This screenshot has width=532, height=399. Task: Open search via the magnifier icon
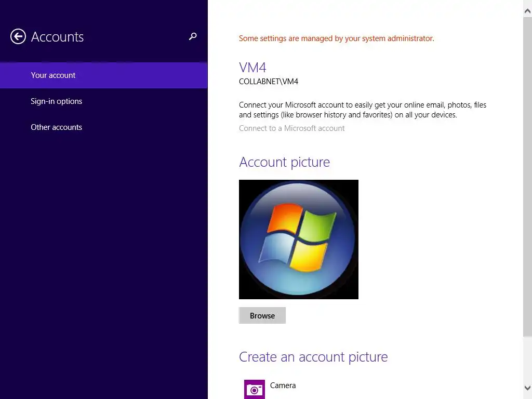point(193,36)
